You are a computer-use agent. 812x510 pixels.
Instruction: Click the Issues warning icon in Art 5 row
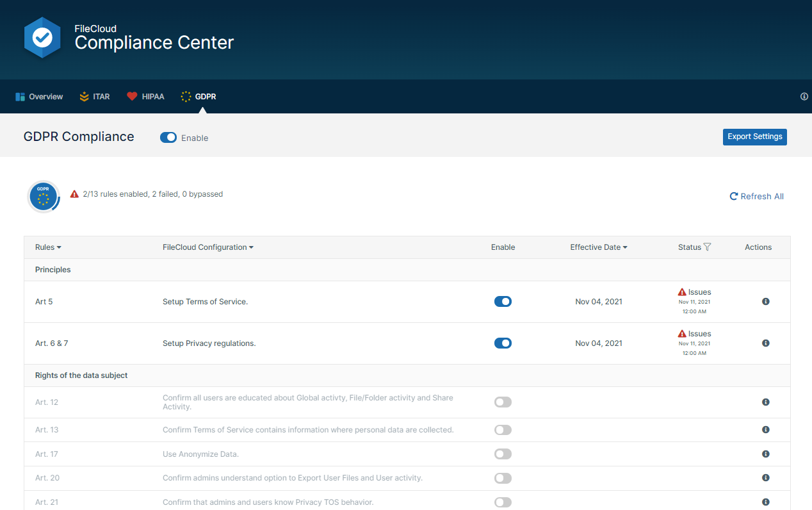(682, 292)
